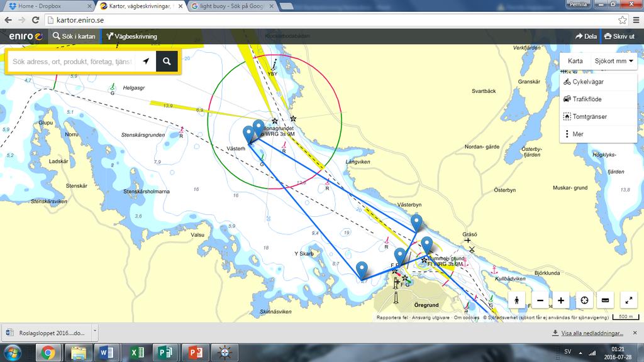Click the Gräsö place label
644x362 pixels.
(470, 234)
